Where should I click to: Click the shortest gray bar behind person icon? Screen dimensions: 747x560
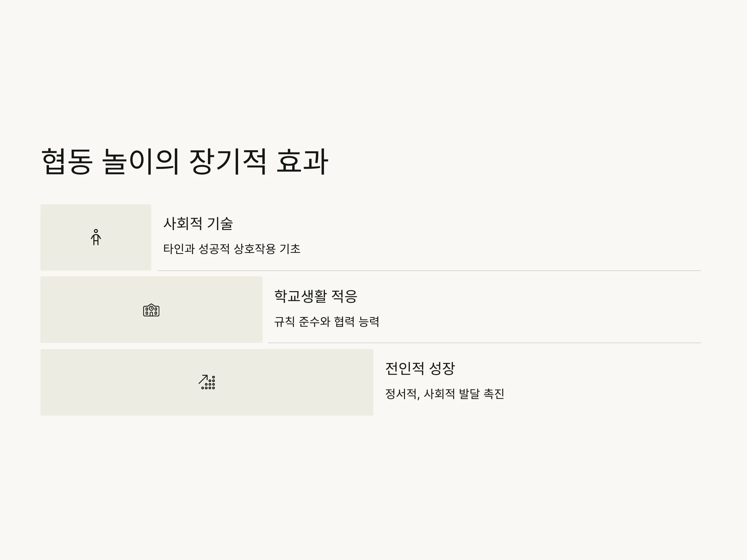96,237
